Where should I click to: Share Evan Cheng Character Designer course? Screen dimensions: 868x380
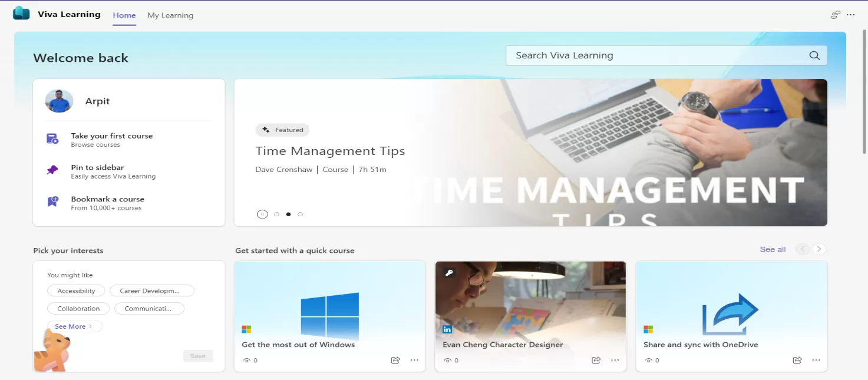pos(596,360)
